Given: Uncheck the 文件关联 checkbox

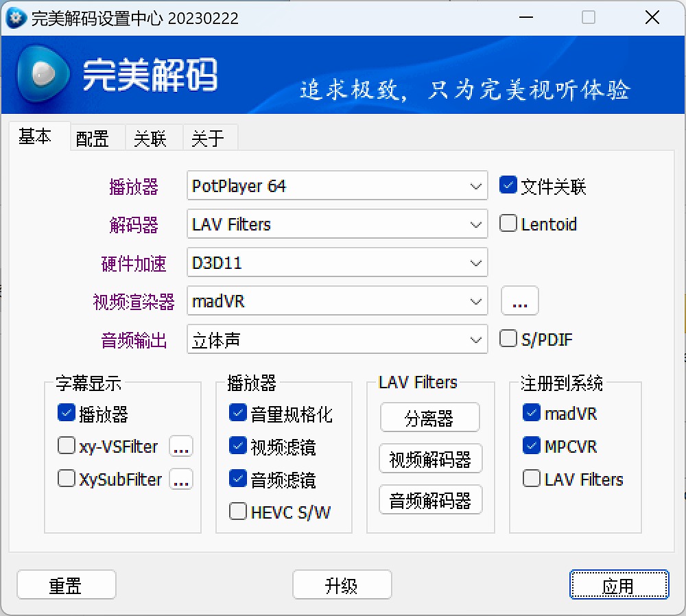Looking at the screenshot, I should [x=508, y=185].
